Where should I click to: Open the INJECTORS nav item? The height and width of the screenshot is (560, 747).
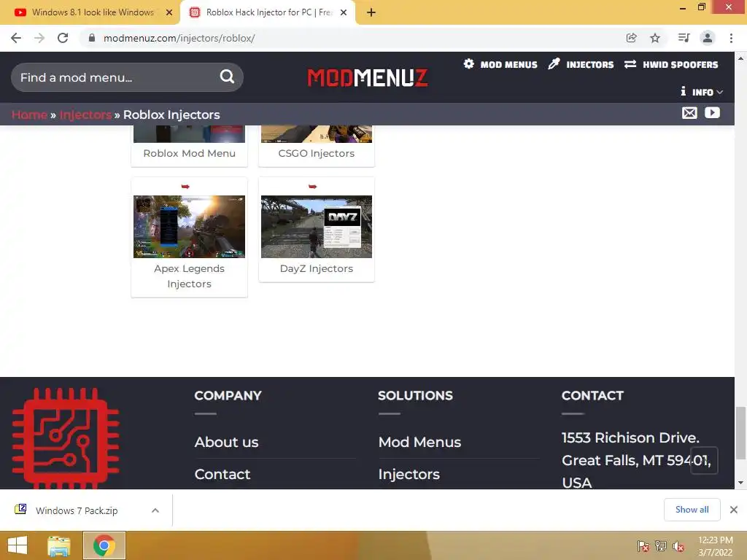click(x=581, y=64)
